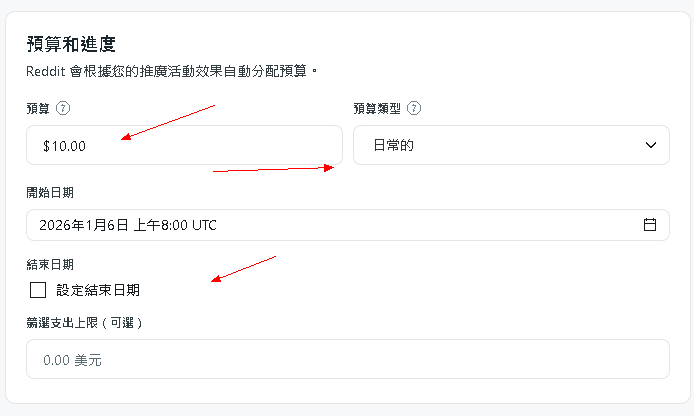The width and height of the screenshot is (694, 416).
Task: Enable the 設定結束日期 checkbox
Action: (x=39, y=290)
